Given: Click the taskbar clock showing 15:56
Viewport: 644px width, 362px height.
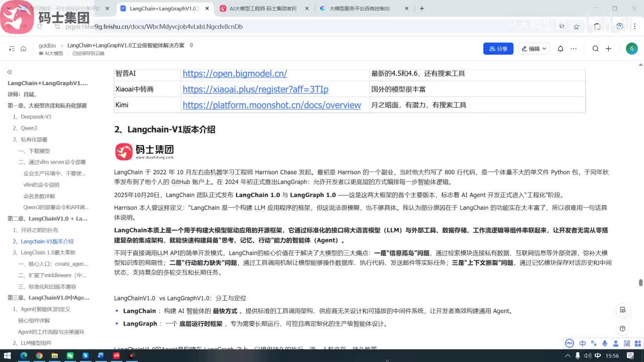Looking at the screenshot, I should pos(612,355).
